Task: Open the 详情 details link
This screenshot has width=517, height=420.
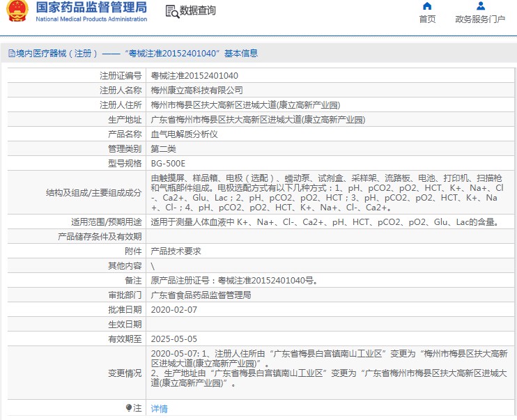Action: tap(160, 409)
